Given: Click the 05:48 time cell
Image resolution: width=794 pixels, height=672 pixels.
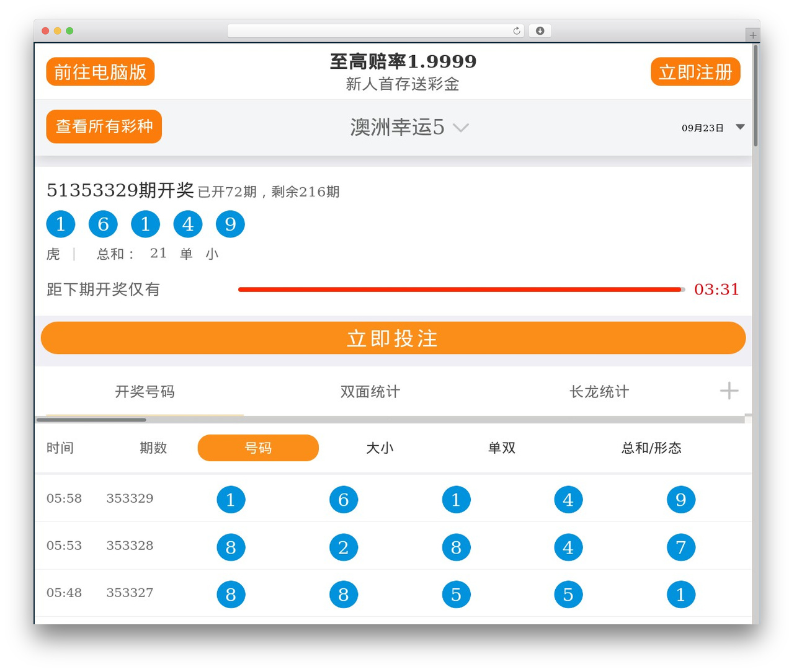Looking at the screenshot, I should tap(64, 593).
